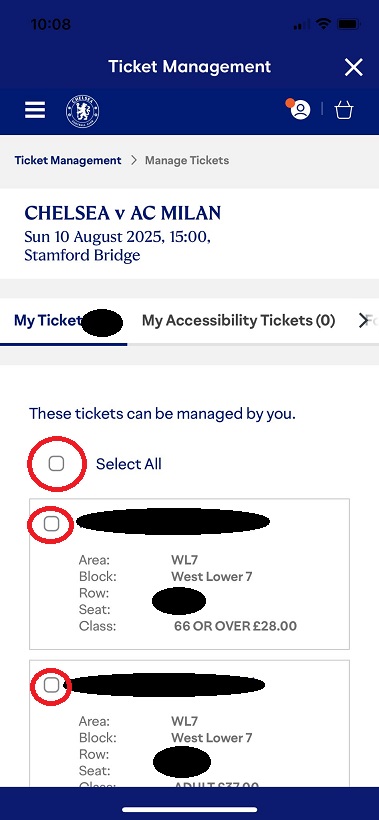Click the right arrow to reveal more tabs
This screenshot has height=820, width=379.
(x=363, y=321)
